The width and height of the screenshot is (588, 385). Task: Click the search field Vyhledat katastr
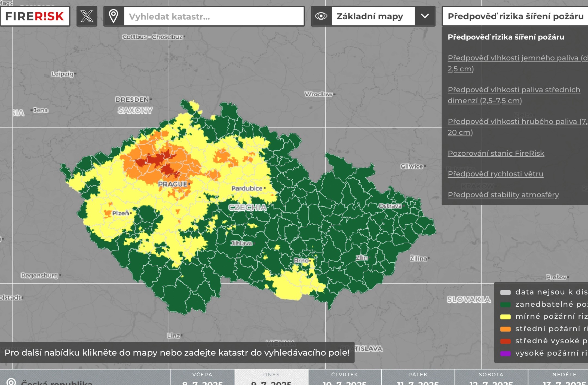pos(214,16)
